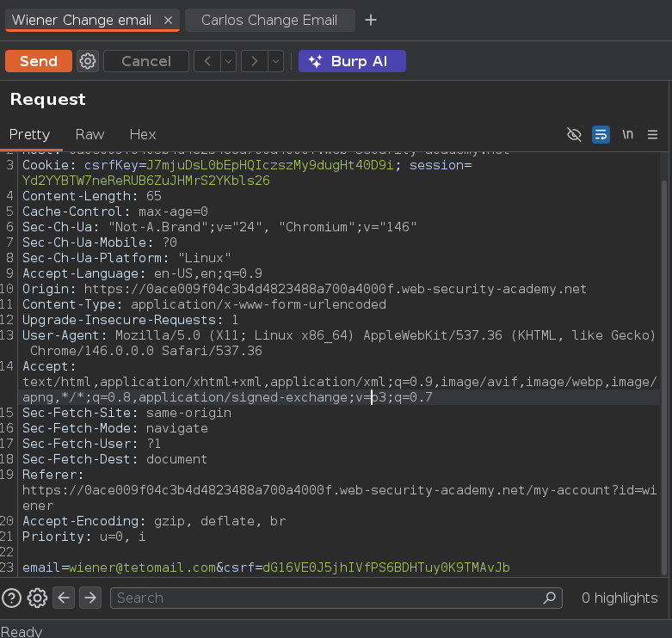
Task: Click the 0 highlights counter
Action: 620,598
